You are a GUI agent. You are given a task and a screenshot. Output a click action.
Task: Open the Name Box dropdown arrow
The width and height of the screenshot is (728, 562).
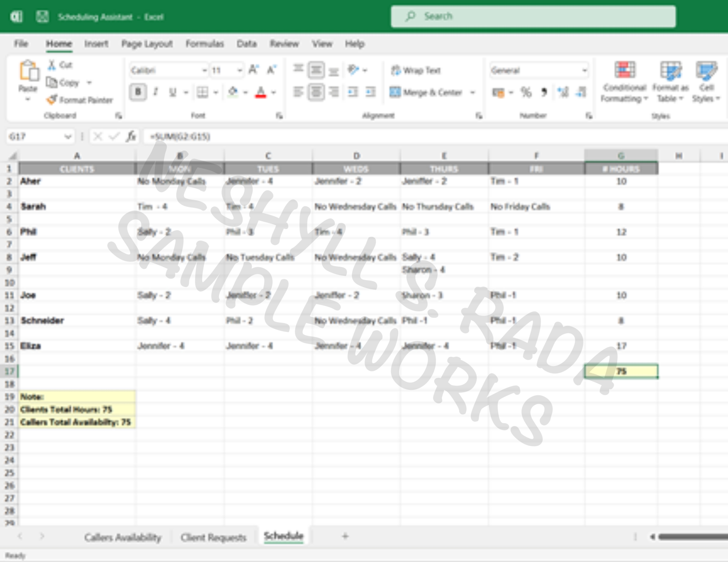[x=68, y=137]
